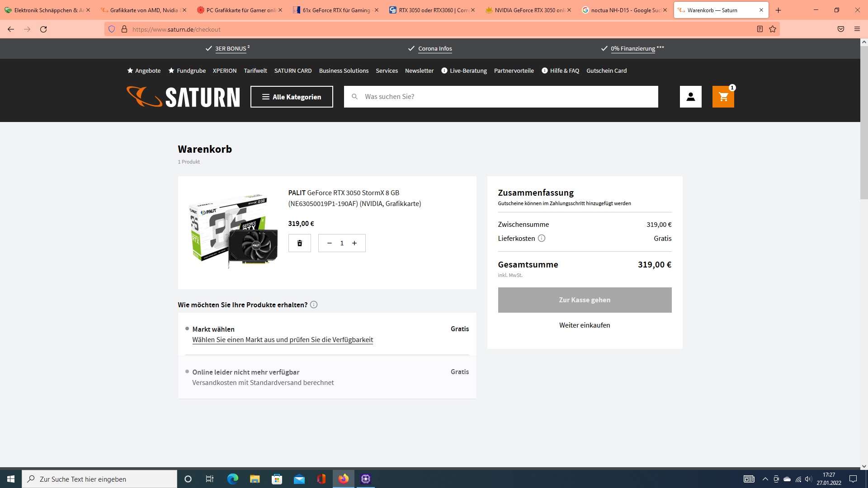This screenshot has width=868, height=488.
Task: Bookmark page with star icon
Action: [773, 29]
